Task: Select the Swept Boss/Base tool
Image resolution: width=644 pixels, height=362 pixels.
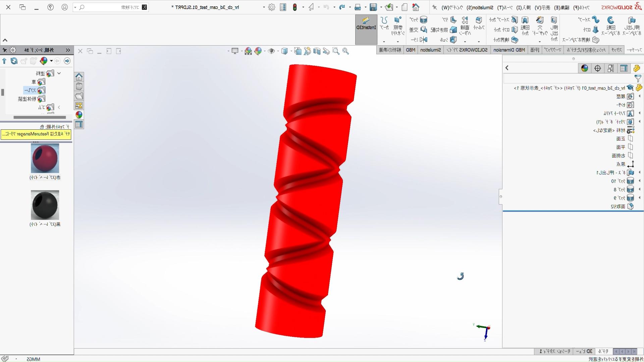Action: [589, 20]
